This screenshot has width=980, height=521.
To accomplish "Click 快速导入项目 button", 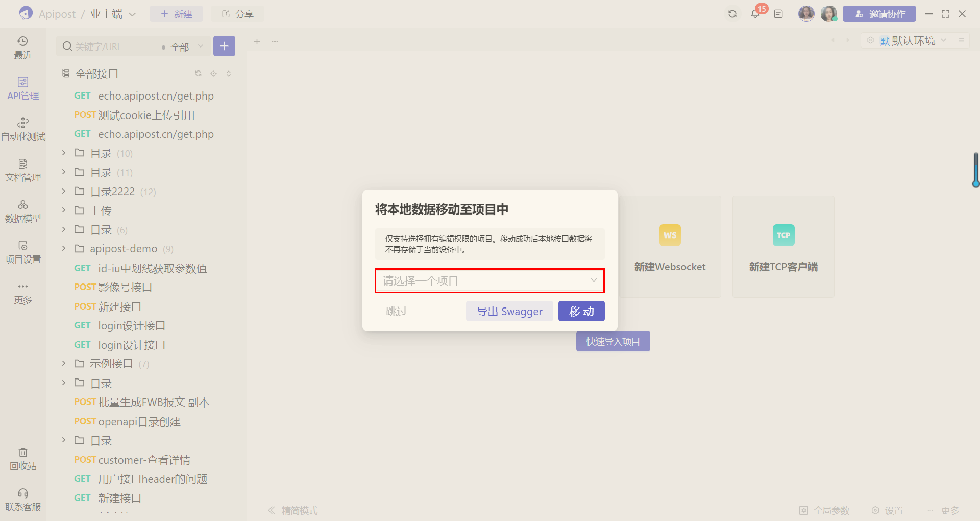I will click(x=613, y=341).
